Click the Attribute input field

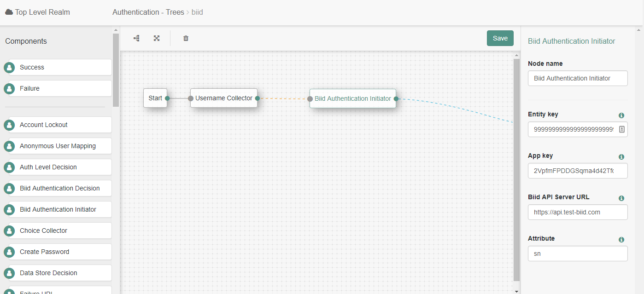[578, 254]
